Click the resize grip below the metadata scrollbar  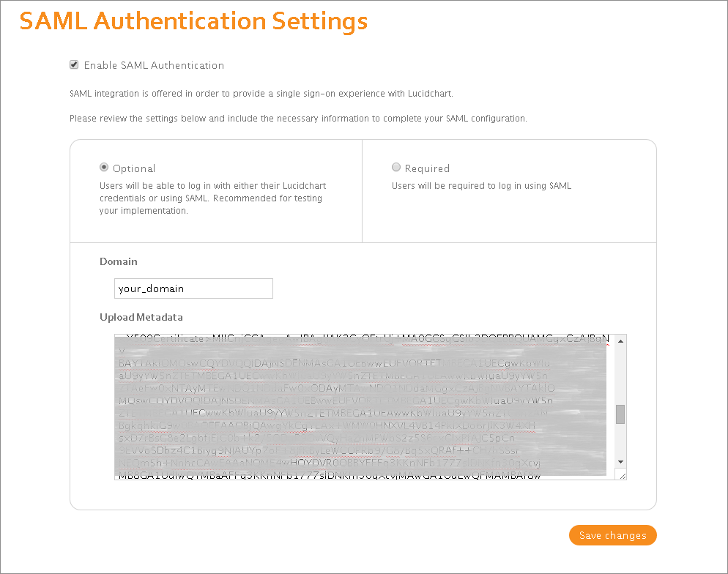pos(620,475)
